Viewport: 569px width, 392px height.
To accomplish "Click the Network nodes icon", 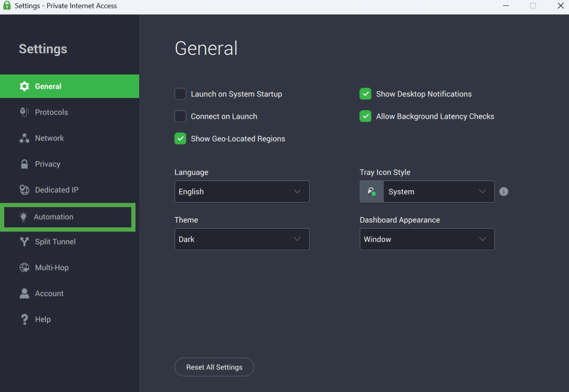I will tap(24, 138).
